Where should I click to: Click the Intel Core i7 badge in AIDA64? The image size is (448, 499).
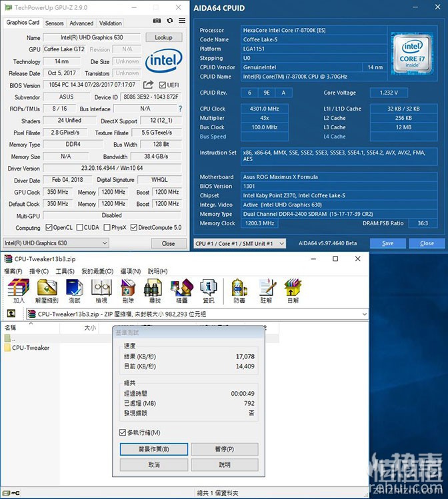tap(413, 53)
